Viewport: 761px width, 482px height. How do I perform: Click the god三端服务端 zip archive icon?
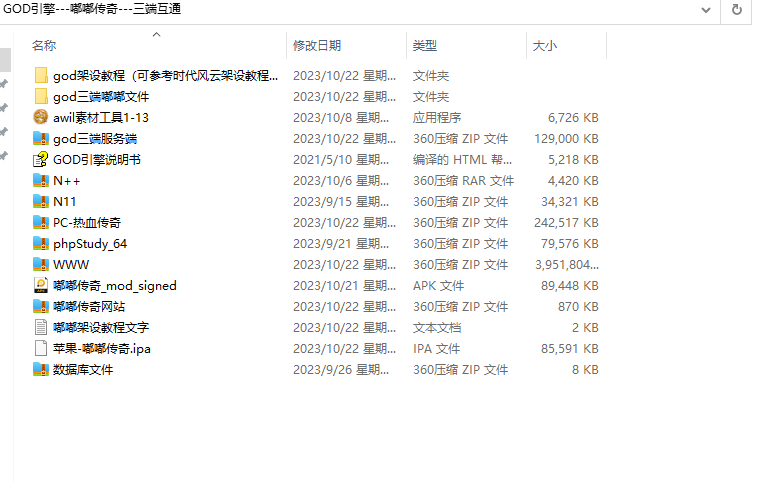(x=41, y=138)
